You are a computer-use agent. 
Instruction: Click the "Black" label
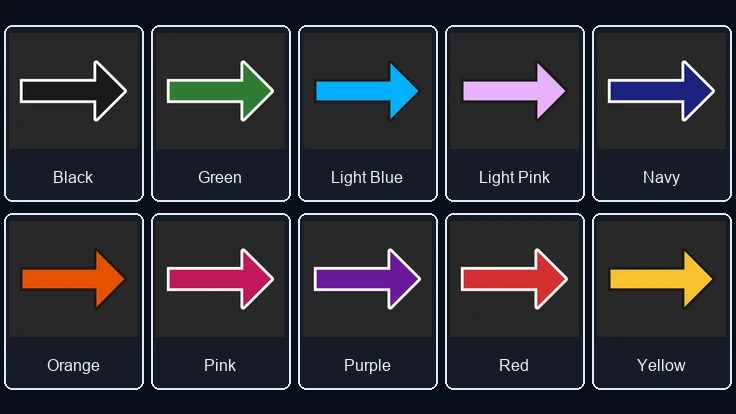coord(73,177)
